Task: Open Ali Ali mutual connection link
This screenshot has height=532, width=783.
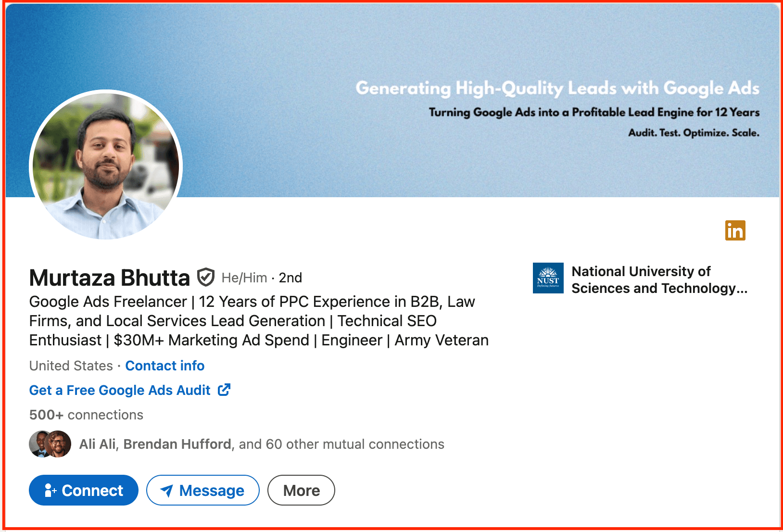Action: 98,444
